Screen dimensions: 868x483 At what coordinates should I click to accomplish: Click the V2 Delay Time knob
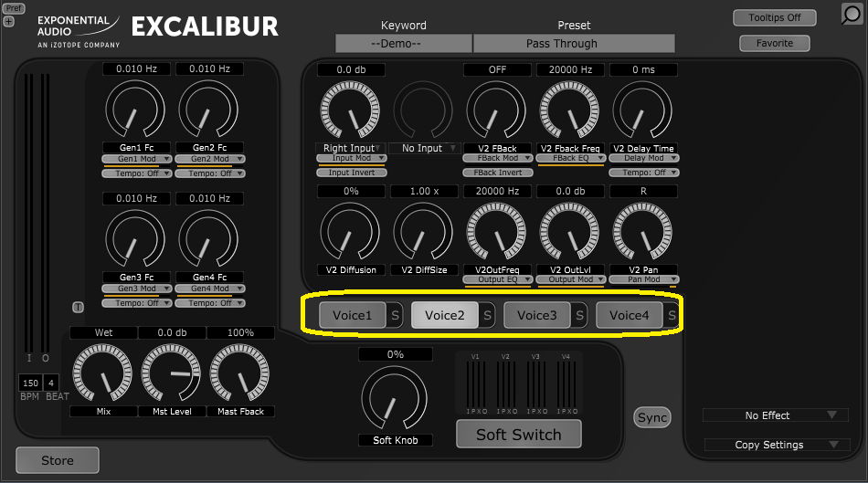pos(642,110)
